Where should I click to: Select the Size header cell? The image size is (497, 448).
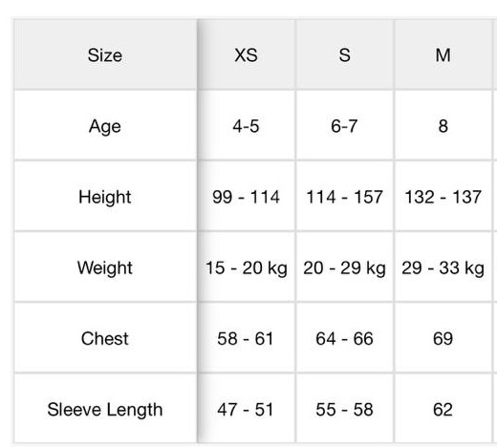point(105,54)
